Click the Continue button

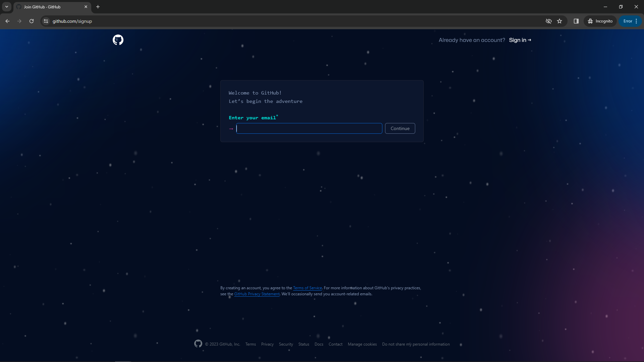coord(400,128)
